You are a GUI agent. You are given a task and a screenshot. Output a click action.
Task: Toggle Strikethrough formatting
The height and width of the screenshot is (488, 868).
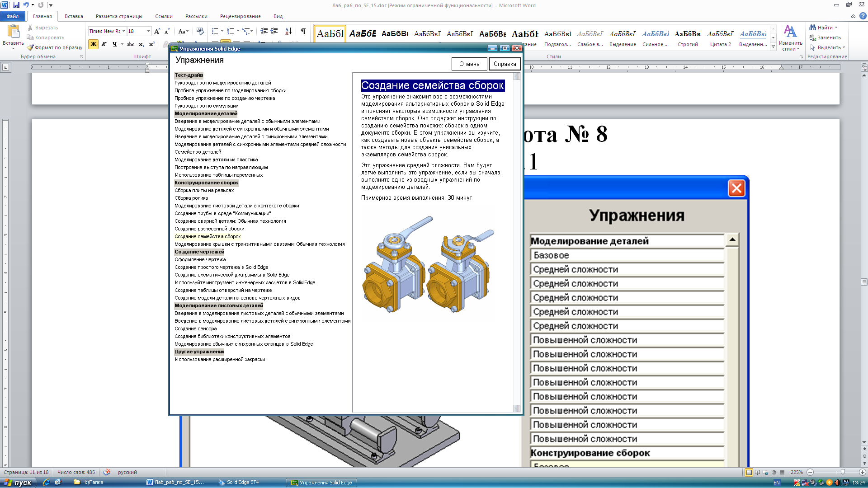131,44
